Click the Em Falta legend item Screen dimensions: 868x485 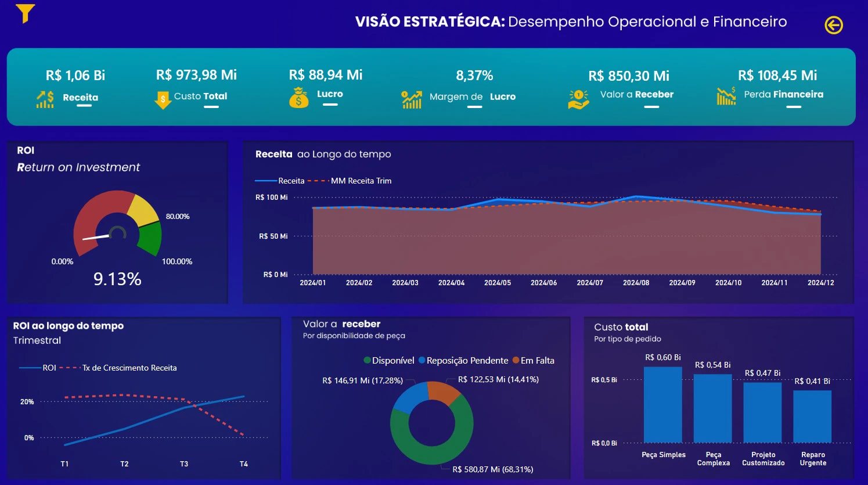pyautogui.click(x=534, y=361)
